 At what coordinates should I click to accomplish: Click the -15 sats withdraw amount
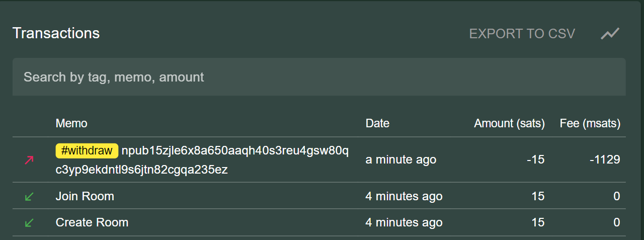[535, 160]
